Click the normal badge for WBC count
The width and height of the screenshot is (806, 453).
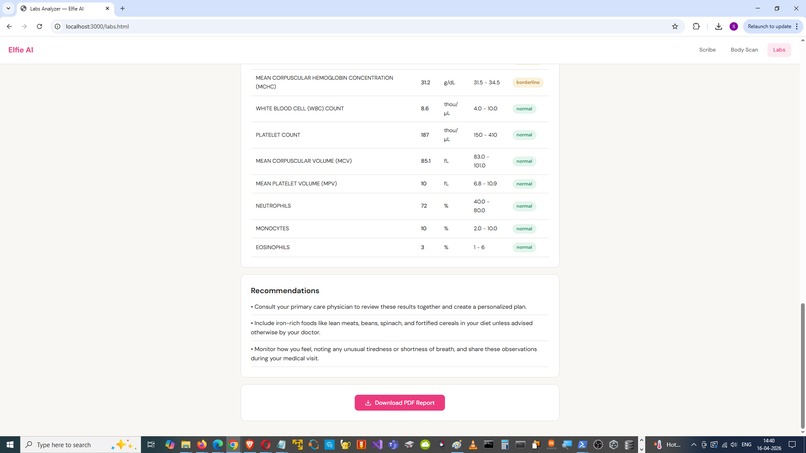[x=524, y=108]
